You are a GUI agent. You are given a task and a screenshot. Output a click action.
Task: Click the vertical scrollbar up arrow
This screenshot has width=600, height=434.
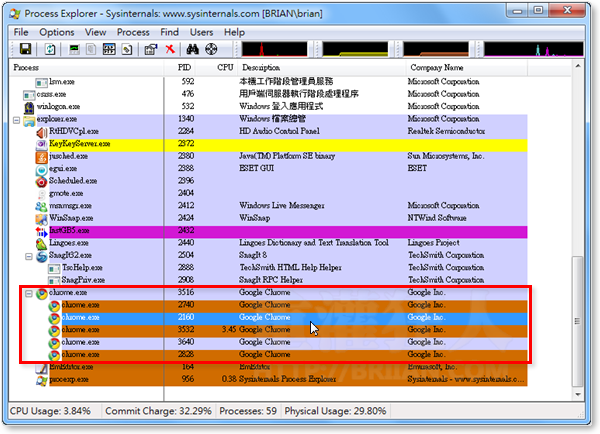578,66
